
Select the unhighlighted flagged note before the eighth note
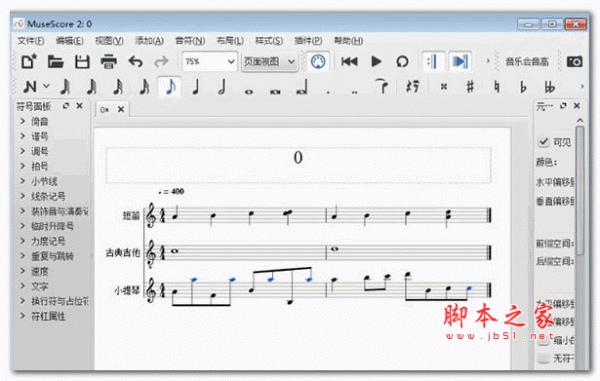tap(145, 87)
